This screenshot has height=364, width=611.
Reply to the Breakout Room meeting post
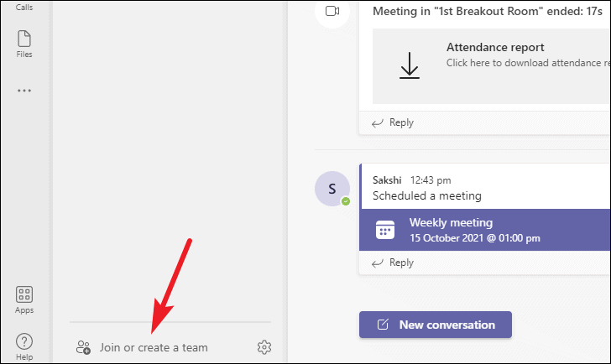tap(393, 122)
